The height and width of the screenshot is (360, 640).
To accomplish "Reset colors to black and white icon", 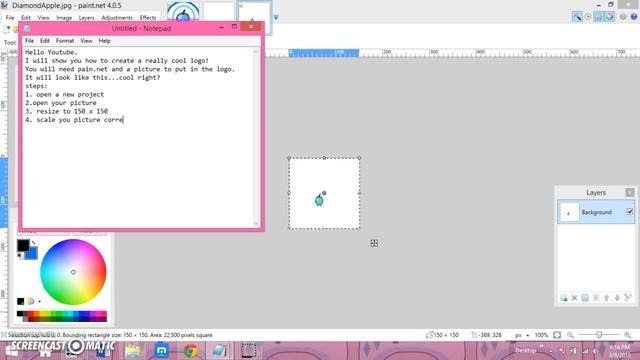I will click(x=20, y=256).
